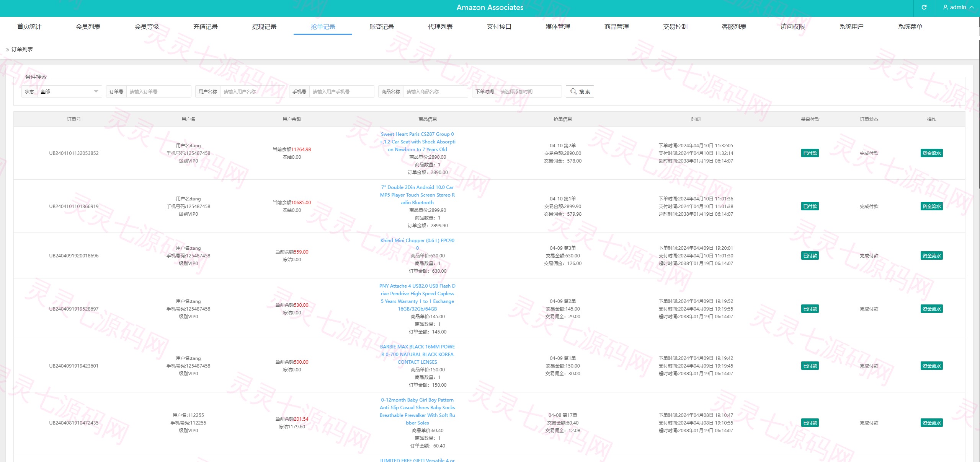Go to 提现记录 tab

(x=264, y=26)
